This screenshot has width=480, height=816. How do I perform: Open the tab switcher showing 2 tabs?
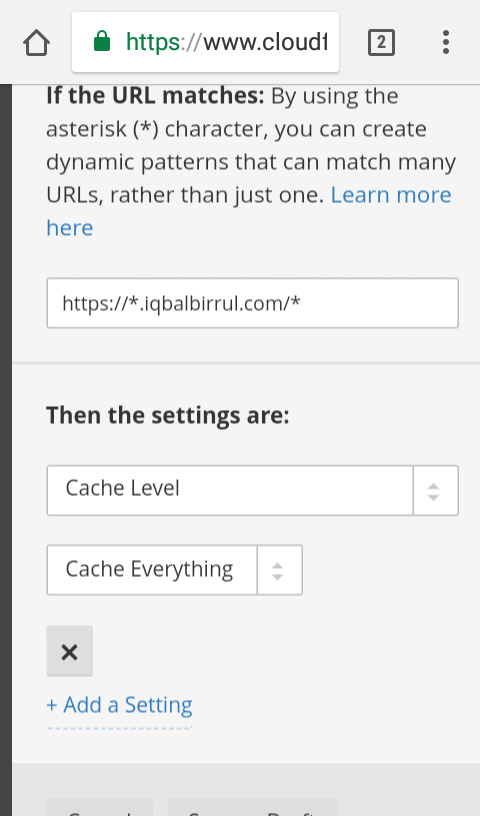381,42
